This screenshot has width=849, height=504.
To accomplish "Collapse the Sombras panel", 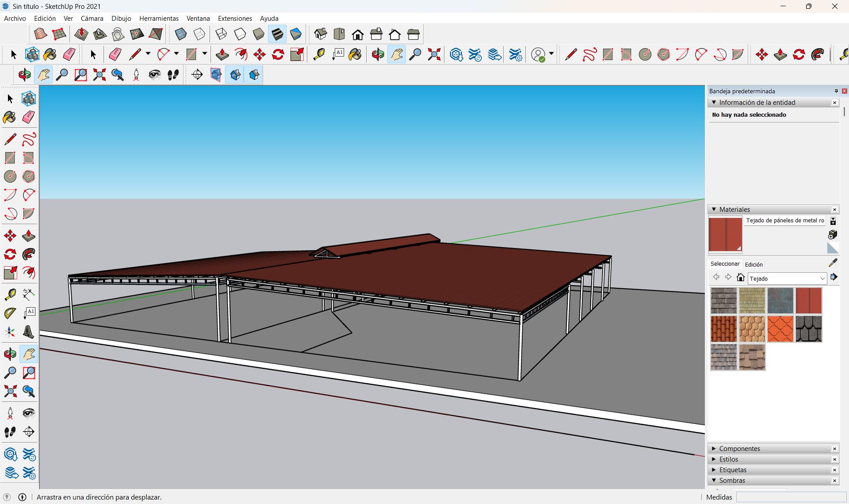I will [732, 480].
